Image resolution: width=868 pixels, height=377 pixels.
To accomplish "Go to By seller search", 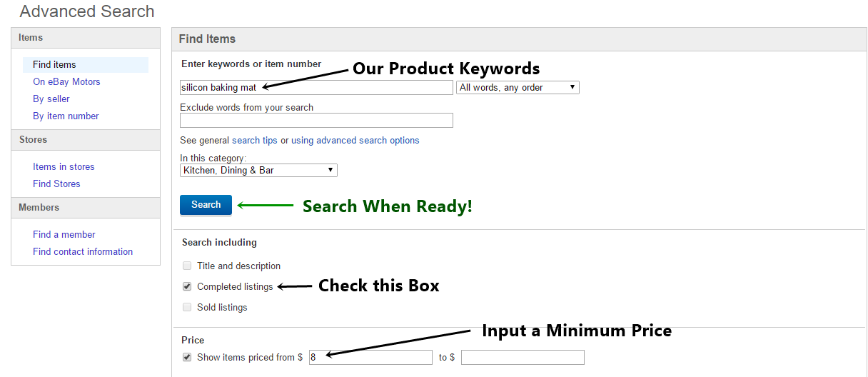I will pyautogui.click(x=51, y=99).
